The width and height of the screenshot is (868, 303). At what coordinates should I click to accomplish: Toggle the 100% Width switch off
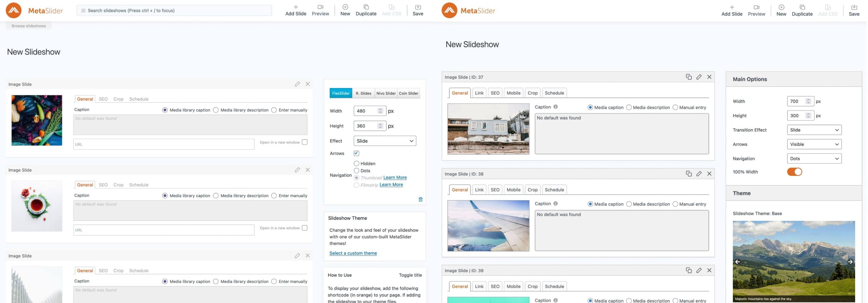tap(794, 172)
